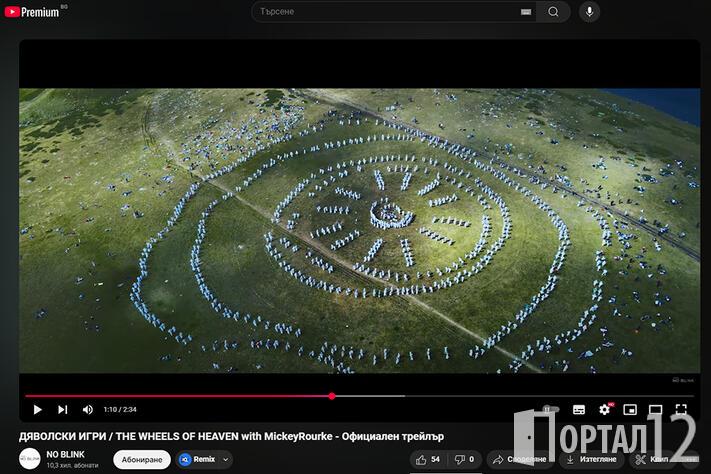The height and width of the screenshot is (474, 711).
Task: Create a clip with the scissors button
Action: click(652, 459)
